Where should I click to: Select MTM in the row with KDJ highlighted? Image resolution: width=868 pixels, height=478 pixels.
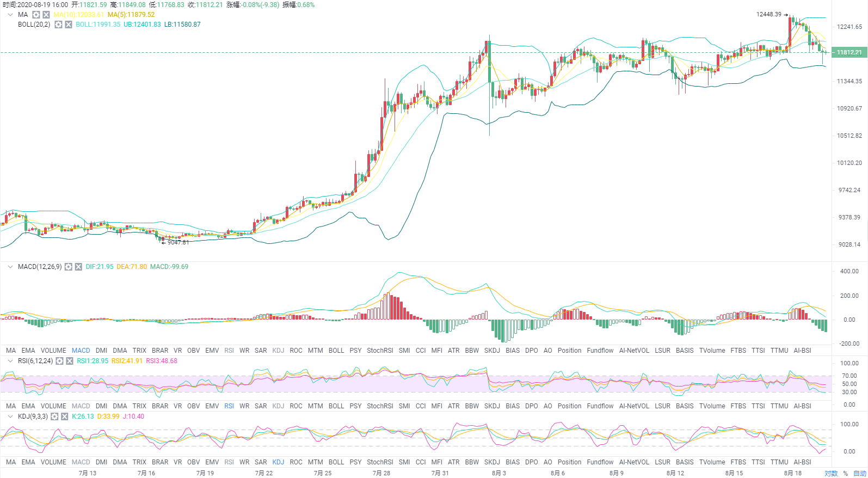click(x=315, y=462)
